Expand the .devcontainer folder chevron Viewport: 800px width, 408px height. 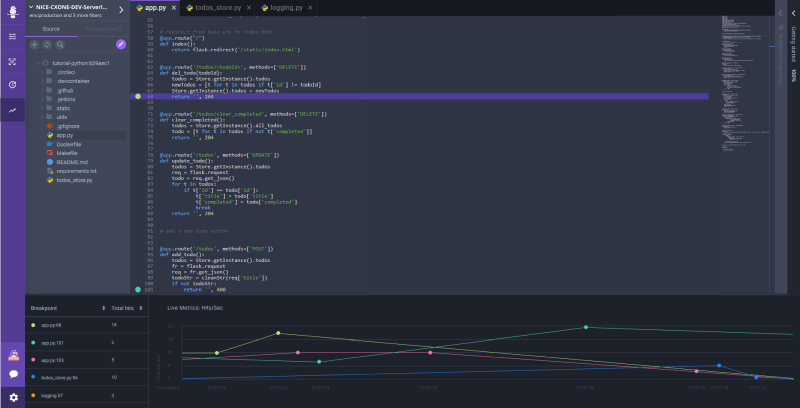click(x=42, y=81)
